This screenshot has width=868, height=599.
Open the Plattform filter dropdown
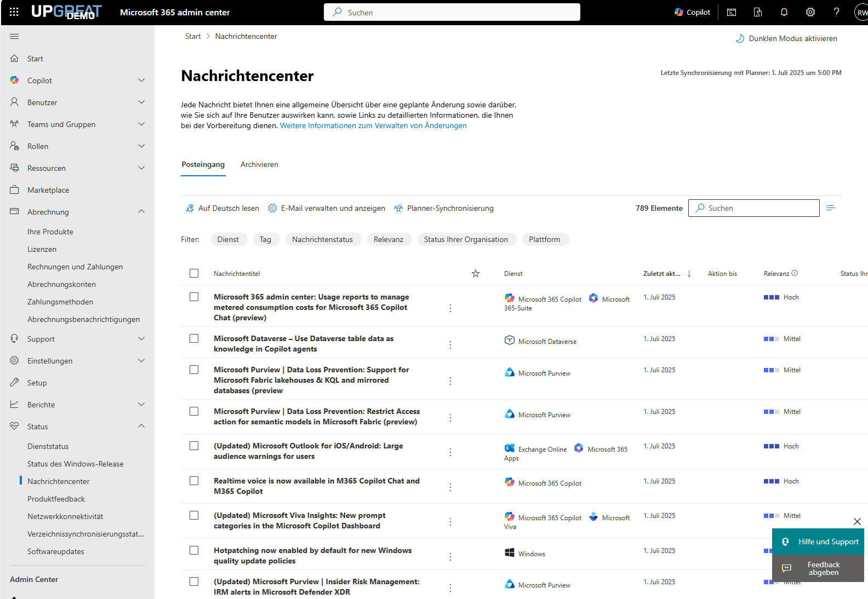(x=545, y=239)
